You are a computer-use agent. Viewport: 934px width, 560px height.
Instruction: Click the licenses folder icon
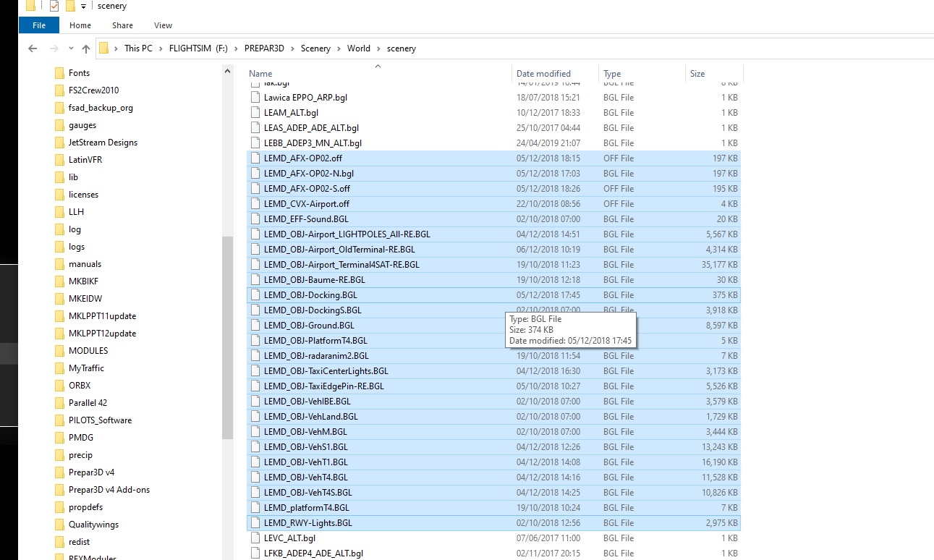pos(60,195)
